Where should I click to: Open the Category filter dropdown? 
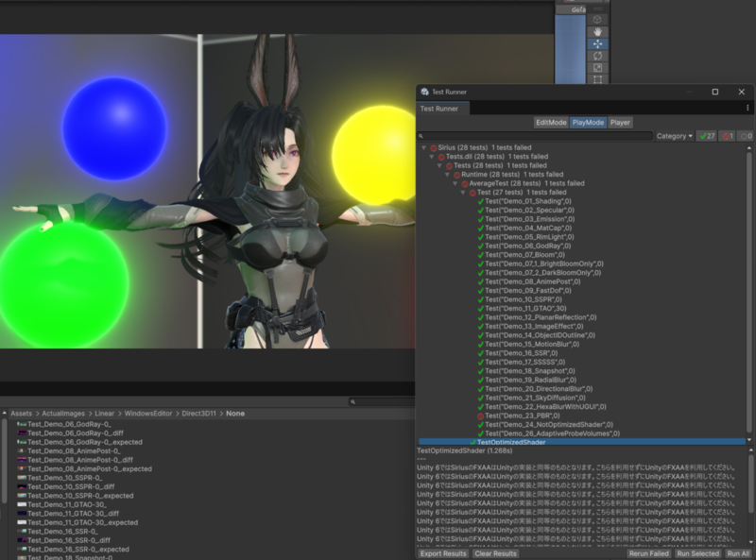[x=674, y=136]
